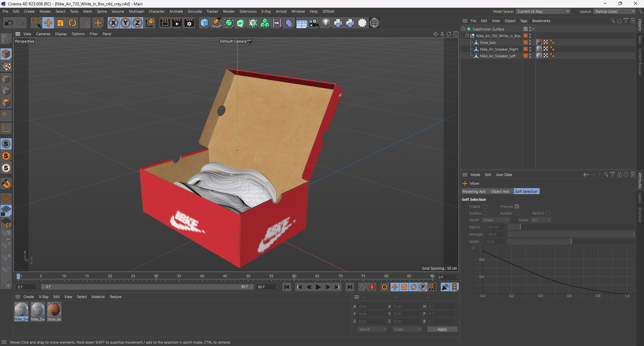644x346 pixels.
Task: Switch to the Modeling Axis tab
Action: point(474,191)
